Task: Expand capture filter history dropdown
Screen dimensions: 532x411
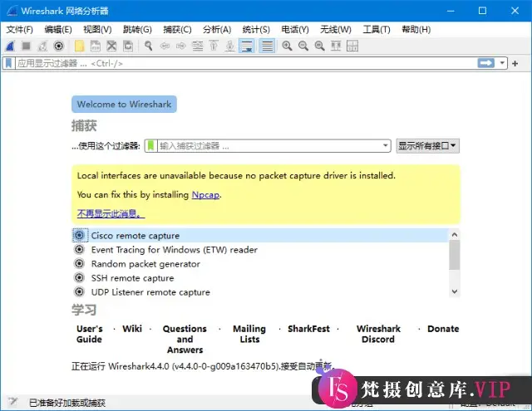Action: point(386,145)
